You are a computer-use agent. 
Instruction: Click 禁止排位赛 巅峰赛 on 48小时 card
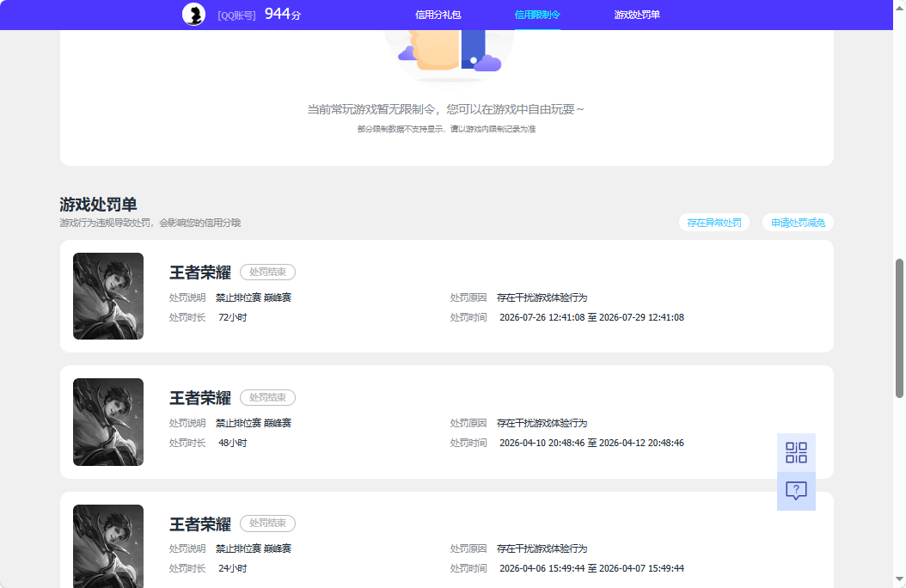[x=254, y=424]
